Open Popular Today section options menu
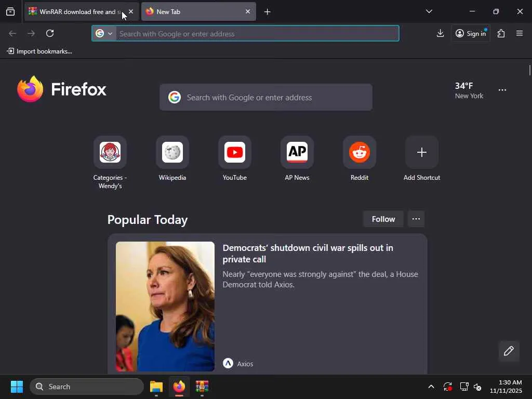Viewport: 532px width, 399px height. 416,219
